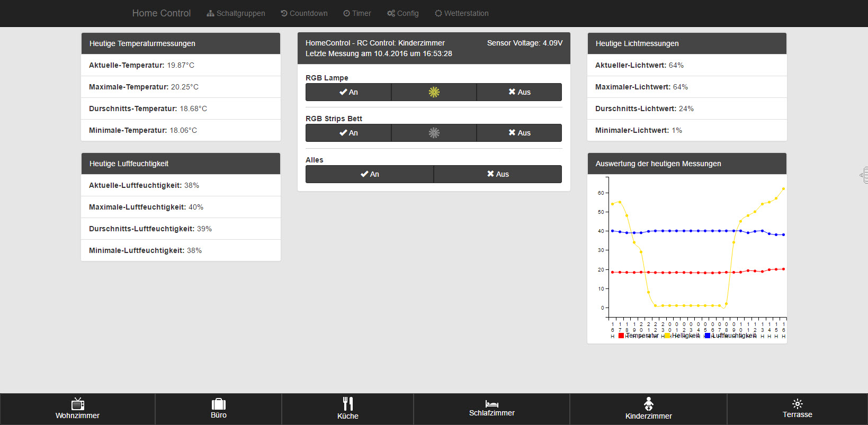Open the Home Control brand link

(162, 13)
